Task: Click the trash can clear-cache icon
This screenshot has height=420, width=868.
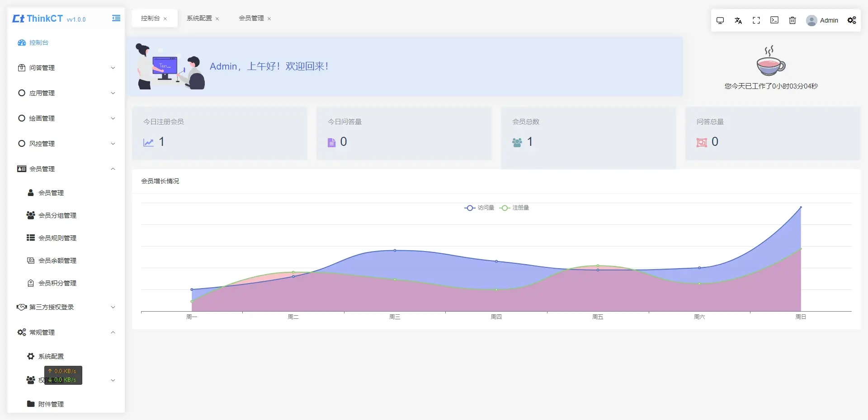Action: pyautogui.click(x=793, y=20)
